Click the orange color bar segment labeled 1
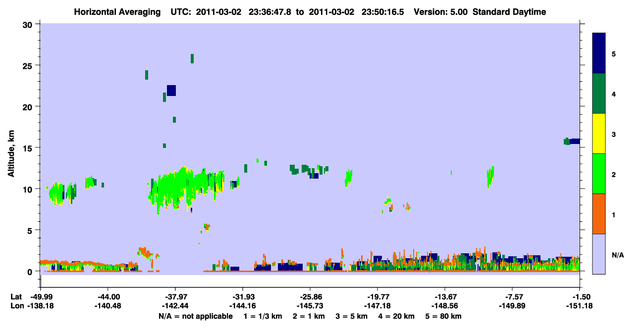 coord(599,214)
